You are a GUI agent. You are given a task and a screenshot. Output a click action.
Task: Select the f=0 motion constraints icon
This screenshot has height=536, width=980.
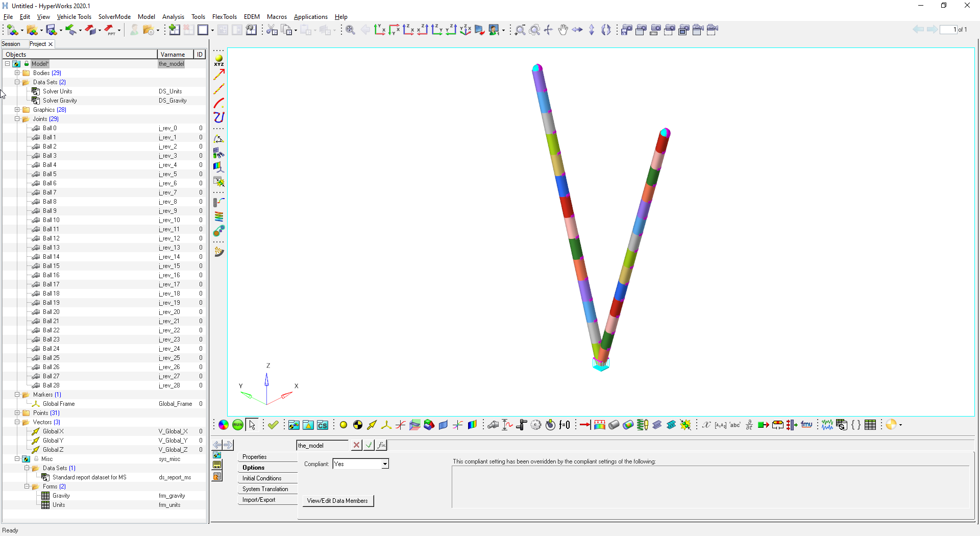click(565, 425)
